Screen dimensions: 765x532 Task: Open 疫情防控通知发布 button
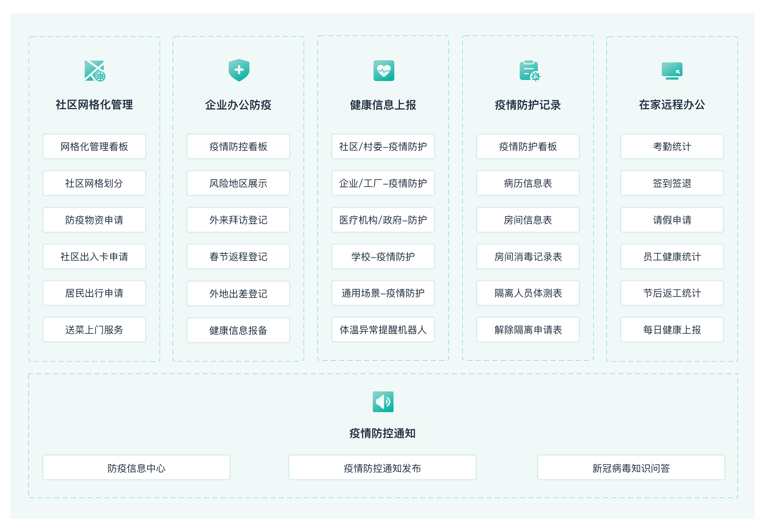click(x=382, y=468)
